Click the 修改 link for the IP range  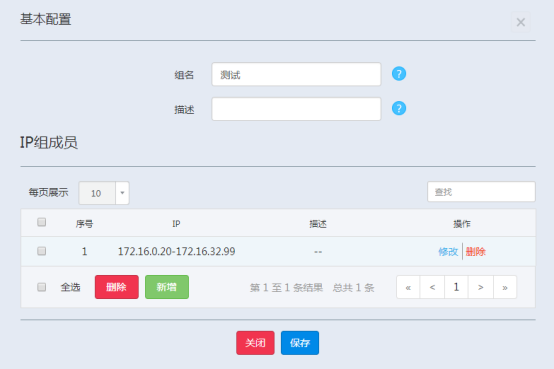(448, 252)
